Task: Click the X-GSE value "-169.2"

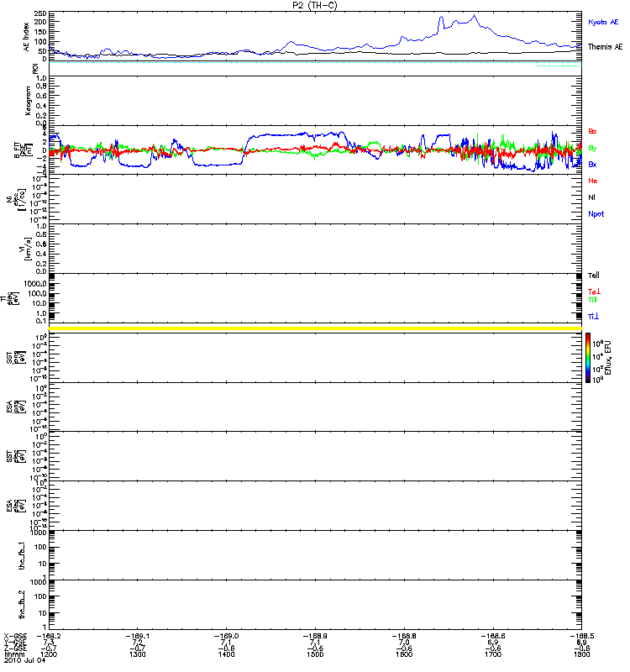Action: 49,636
